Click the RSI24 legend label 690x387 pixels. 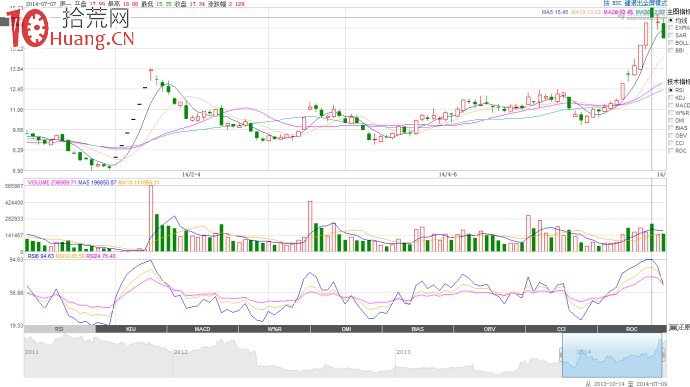click(x=101, y=256)
